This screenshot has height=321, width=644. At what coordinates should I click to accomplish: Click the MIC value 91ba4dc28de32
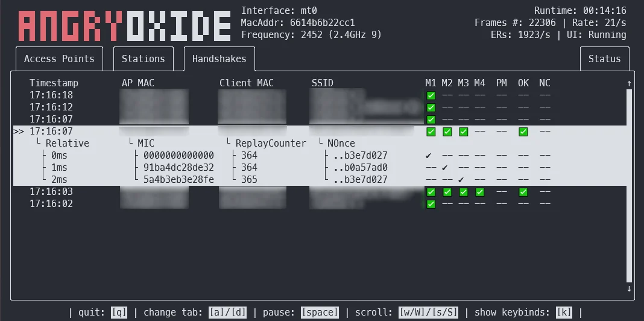[178, 168]
